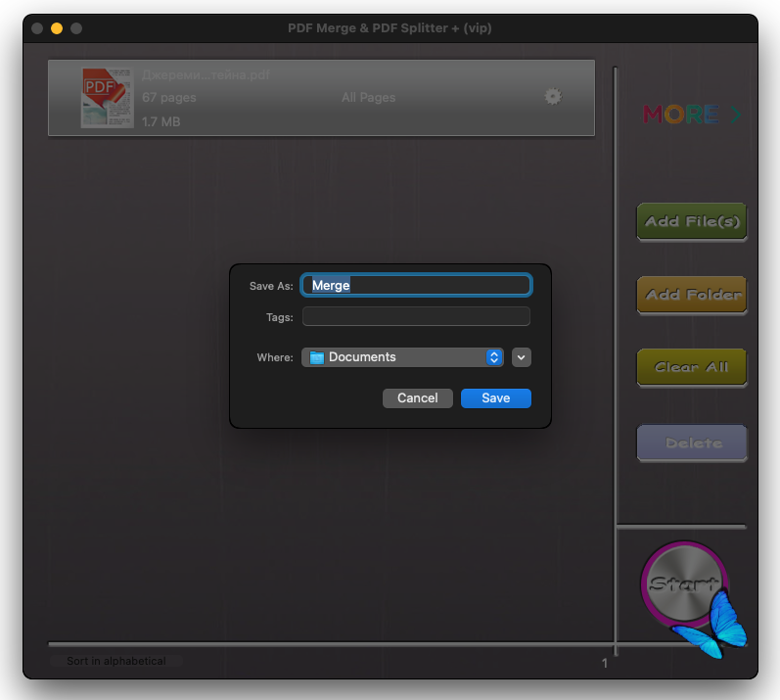The height and width of the screenshot is (700, 780).
Task: Click the up-down stepper arrows in the Where dropdown
Action: point(494,357)
